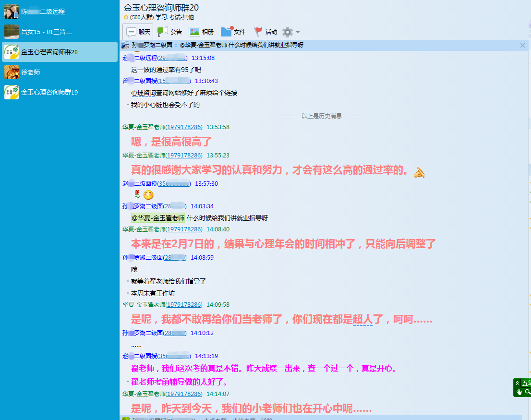Open the 公告 announcements flag icon
Image resolution: width=531 pixels, height=420 pixels.
(163, 32)
